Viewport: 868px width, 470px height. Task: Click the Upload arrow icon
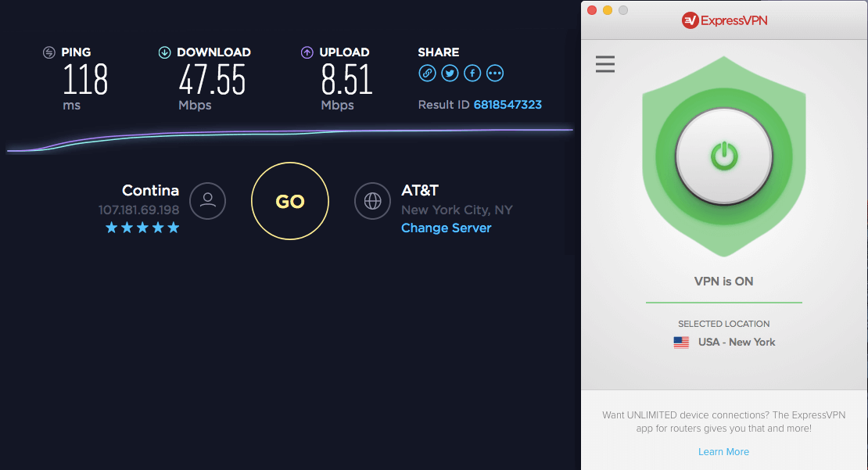[307, 52]
